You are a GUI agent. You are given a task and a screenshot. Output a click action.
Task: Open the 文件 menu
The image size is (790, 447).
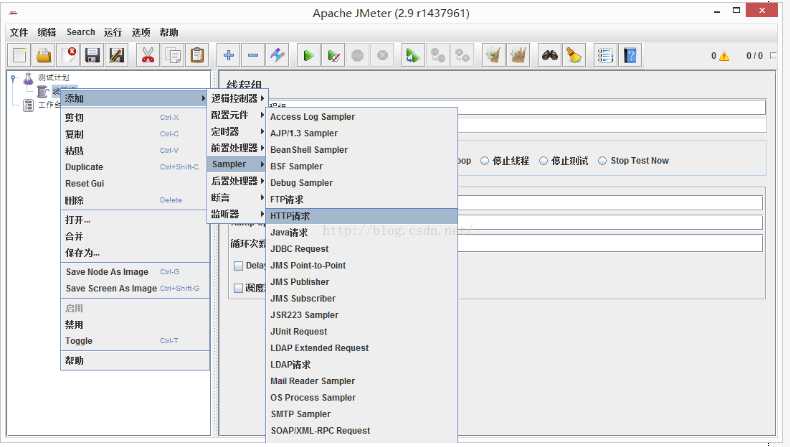tap(19, 32)
